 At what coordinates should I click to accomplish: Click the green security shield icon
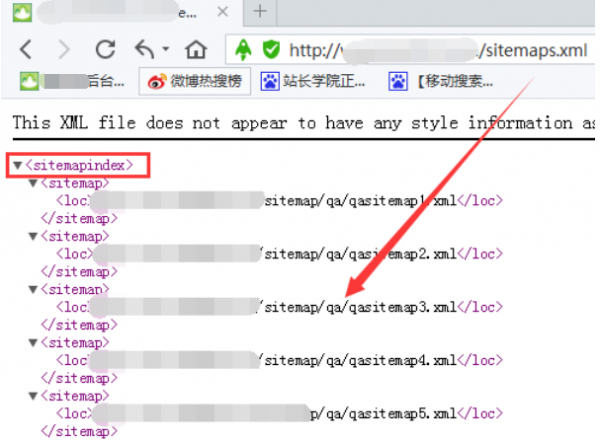tap(270, 49)
